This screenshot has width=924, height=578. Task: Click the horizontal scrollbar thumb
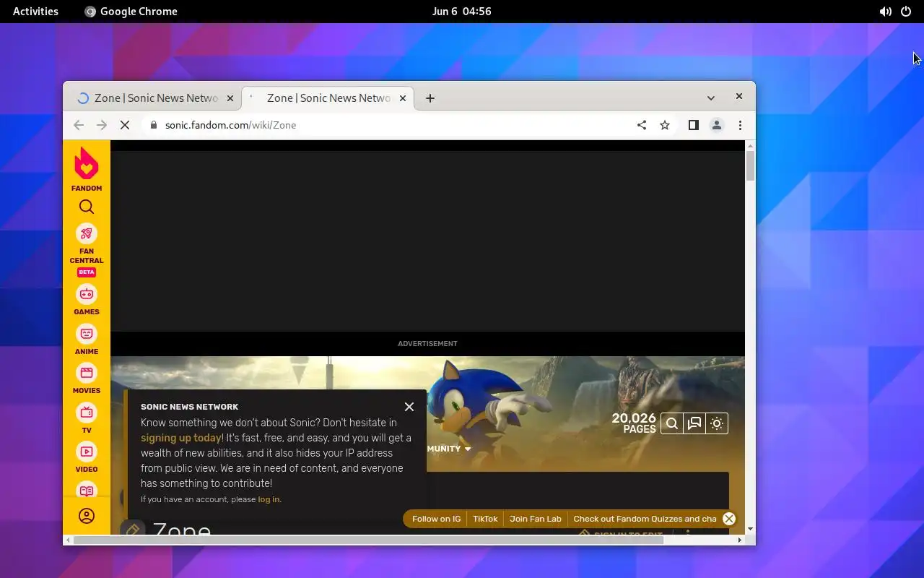click(368, 540)
